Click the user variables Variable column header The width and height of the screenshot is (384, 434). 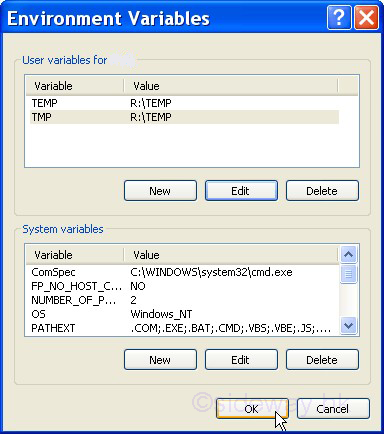coord(75,86)
